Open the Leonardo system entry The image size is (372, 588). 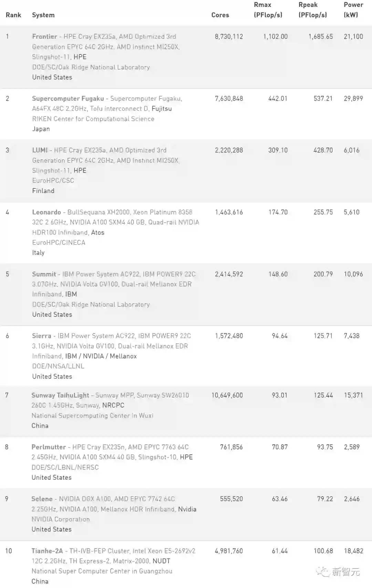(x=46, y=212)
